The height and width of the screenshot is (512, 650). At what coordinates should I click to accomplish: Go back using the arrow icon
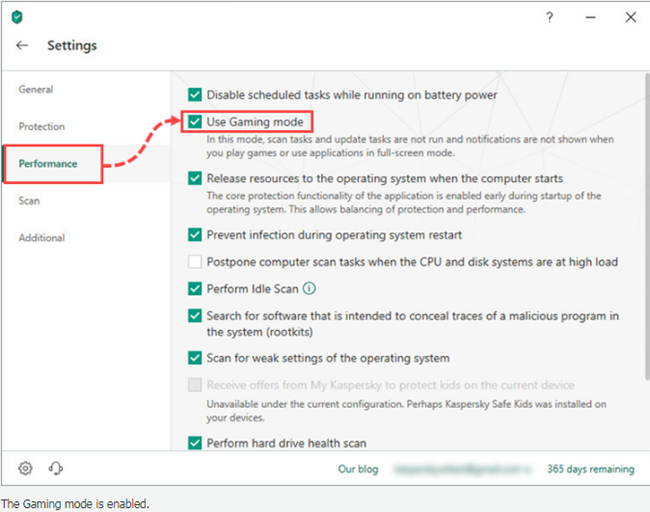point(22,45)
